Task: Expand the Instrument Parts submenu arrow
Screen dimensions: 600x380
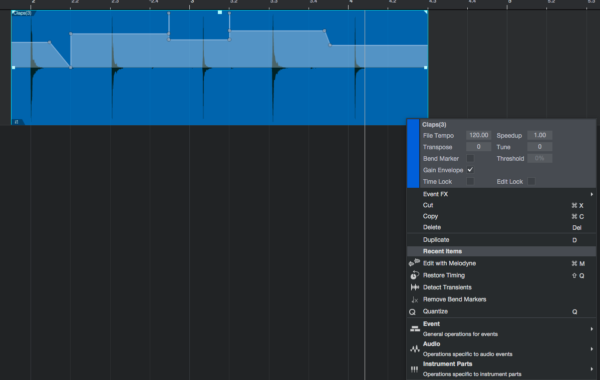Action: pos(591,369)
